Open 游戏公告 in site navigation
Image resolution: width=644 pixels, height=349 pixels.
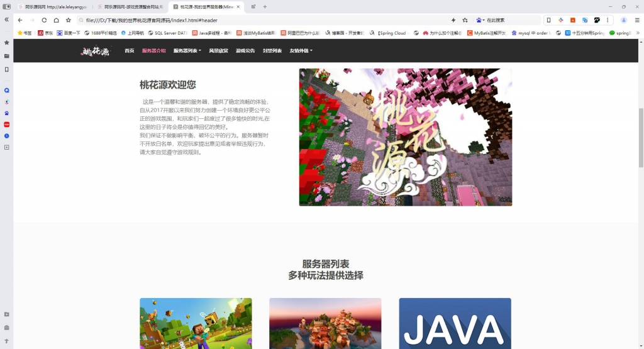click(245, 50)
